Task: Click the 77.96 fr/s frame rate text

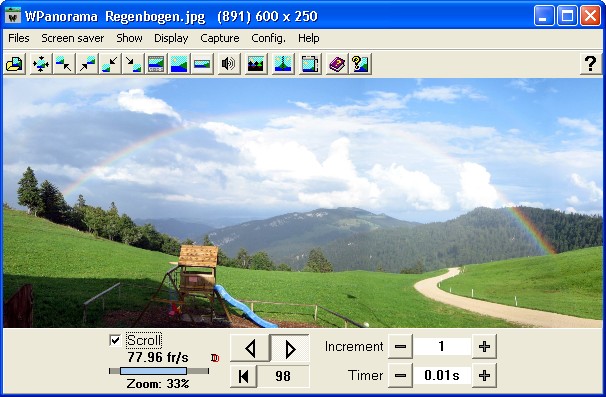Action: (x=158, y=357)
